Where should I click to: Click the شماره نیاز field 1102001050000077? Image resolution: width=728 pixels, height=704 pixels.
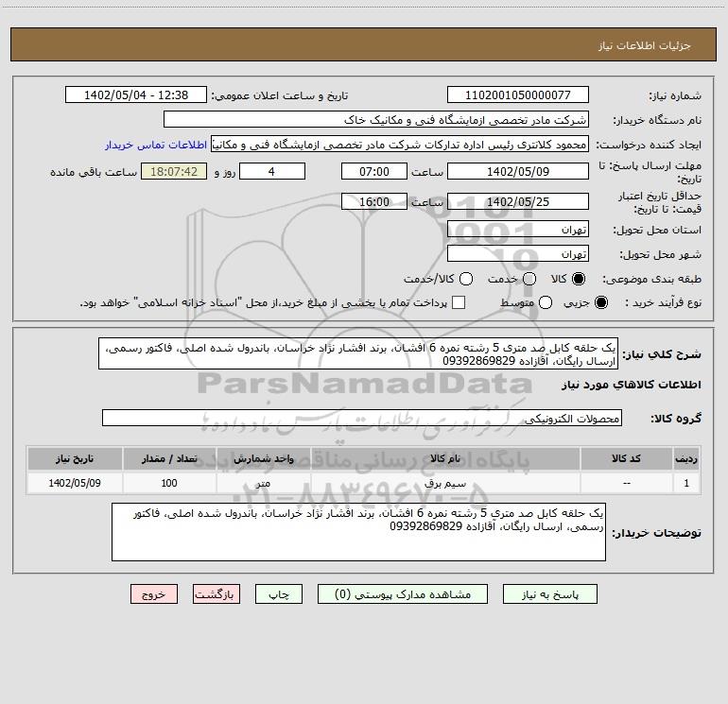pos(518,95)
